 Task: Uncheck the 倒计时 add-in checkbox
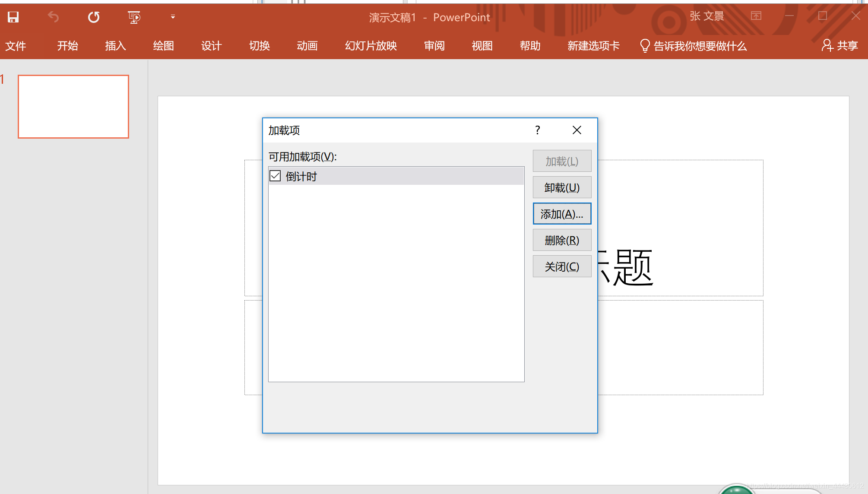[275, 176]
